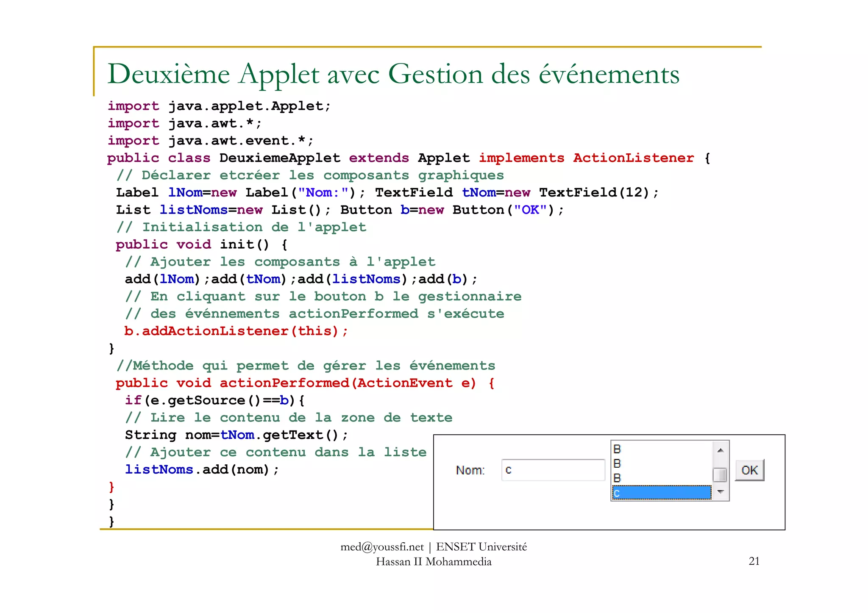Click the words implements ActionListener in the class declaration

click(x=587, y=158)
